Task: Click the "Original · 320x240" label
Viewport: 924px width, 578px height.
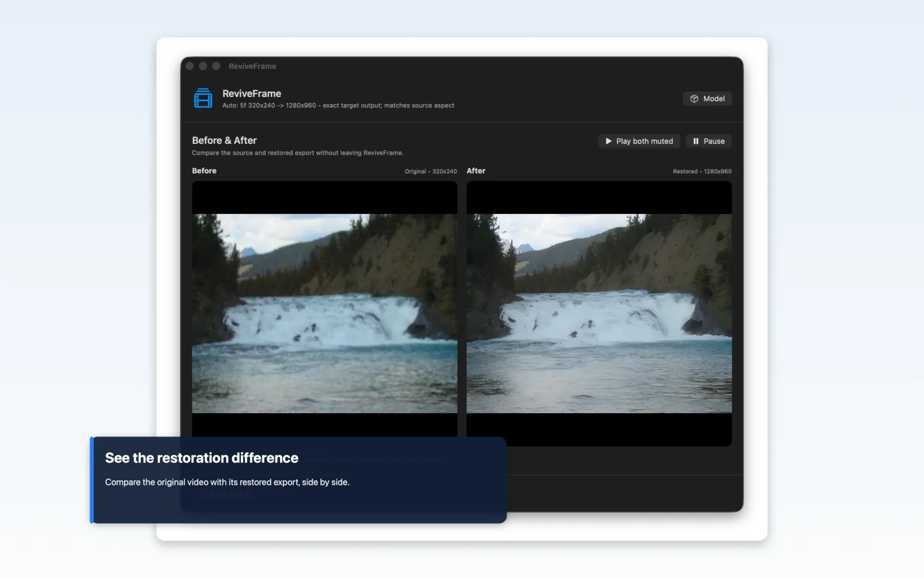Action: tap(431, 172)
